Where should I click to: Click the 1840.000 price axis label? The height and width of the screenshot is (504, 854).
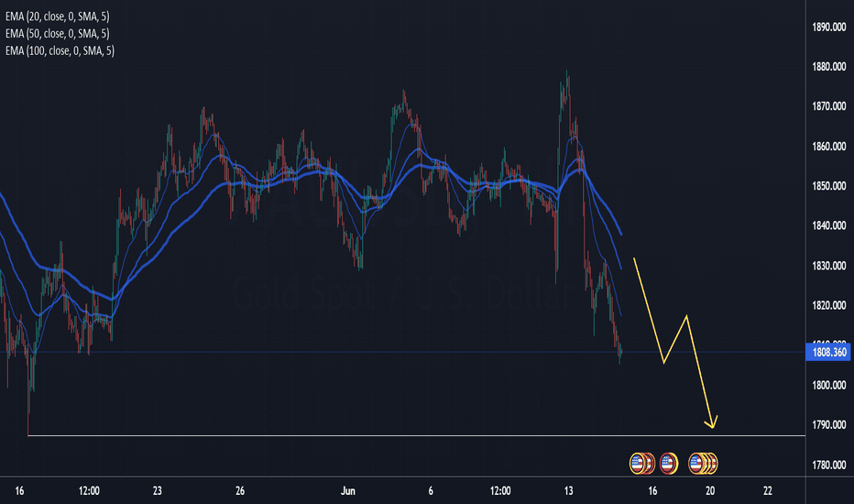(829, 225)
